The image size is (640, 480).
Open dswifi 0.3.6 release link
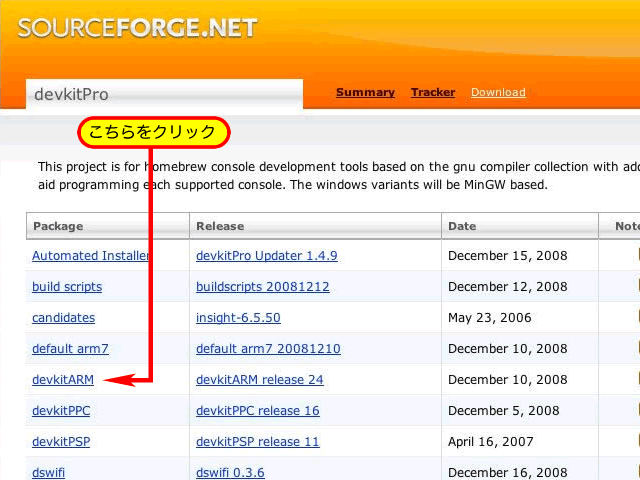click(230, 472)
